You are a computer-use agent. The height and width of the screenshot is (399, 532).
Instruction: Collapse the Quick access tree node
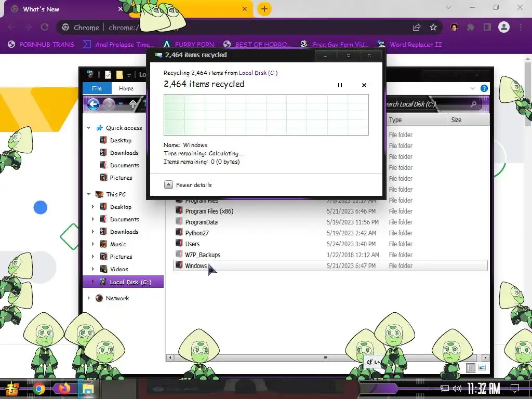(88, 128)
